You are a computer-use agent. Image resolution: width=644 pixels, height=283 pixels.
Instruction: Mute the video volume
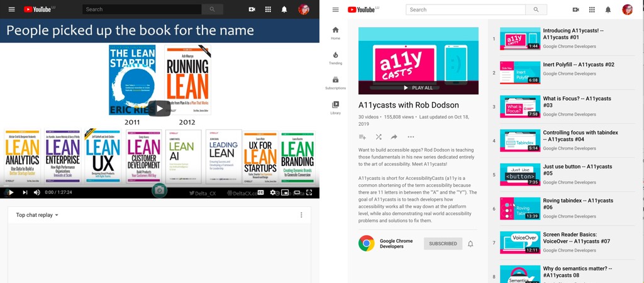pyautogui.click(x=37, y=192)
